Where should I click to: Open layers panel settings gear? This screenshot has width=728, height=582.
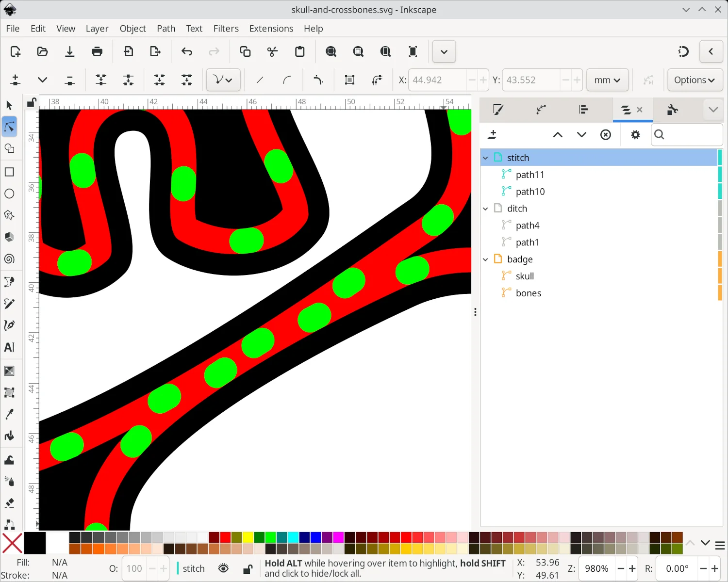point(635,135)
